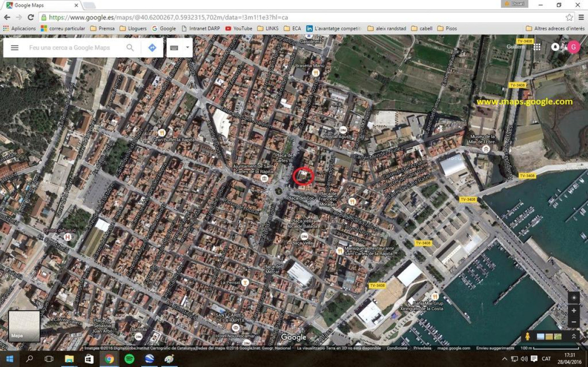Open a new Chrome tab
Image resolution: width=588 pixels, height=367 pixels.
tap(89, 5)
